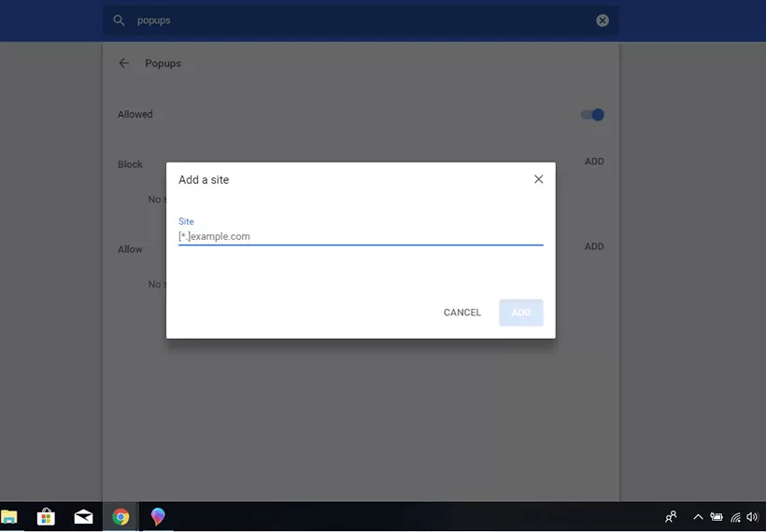Open People icon in system tray
Viewport: 766px width, 532px height.
click(x=672, y=516)
